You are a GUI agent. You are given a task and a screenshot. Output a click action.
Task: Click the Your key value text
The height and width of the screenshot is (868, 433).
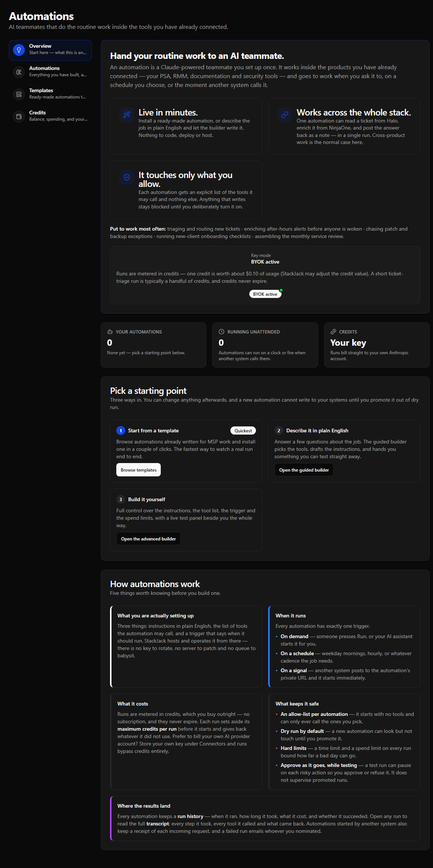click(348, 343)
